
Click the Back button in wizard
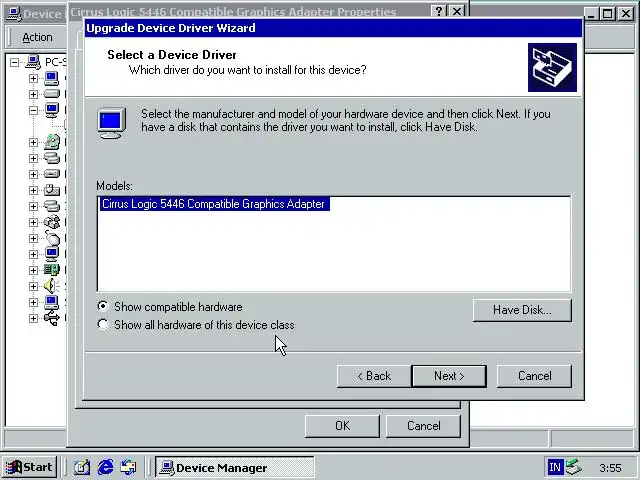374,376
